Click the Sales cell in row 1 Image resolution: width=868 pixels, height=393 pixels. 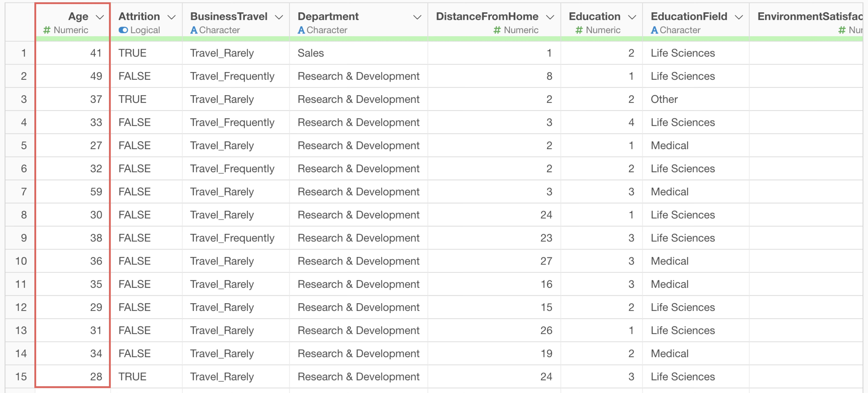point(311,53)
